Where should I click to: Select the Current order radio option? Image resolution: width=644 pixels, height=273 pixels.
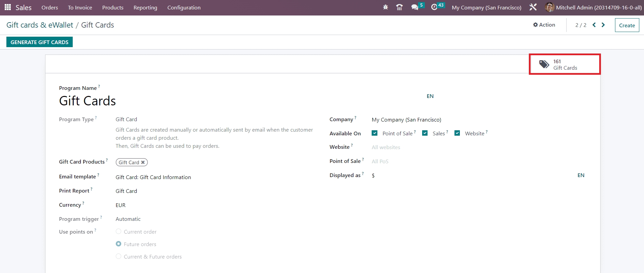pos(118,232)
